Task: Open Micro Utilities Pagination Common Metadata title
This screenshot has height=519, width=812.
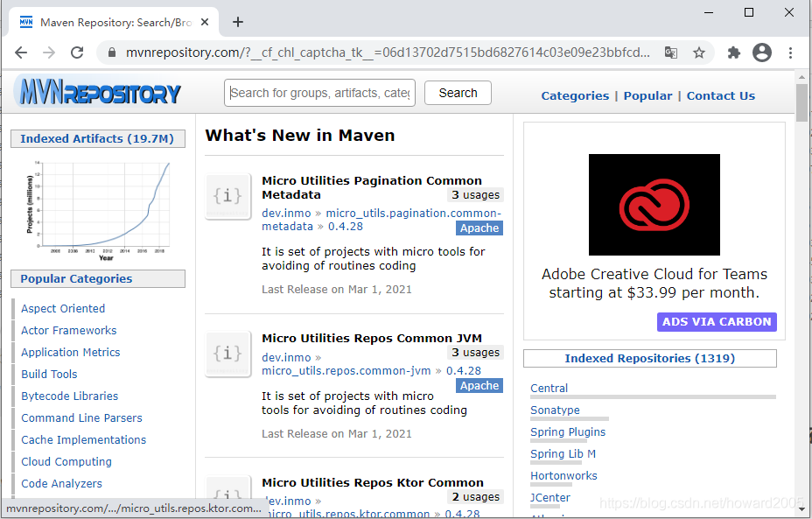Action: coord(372,187)
